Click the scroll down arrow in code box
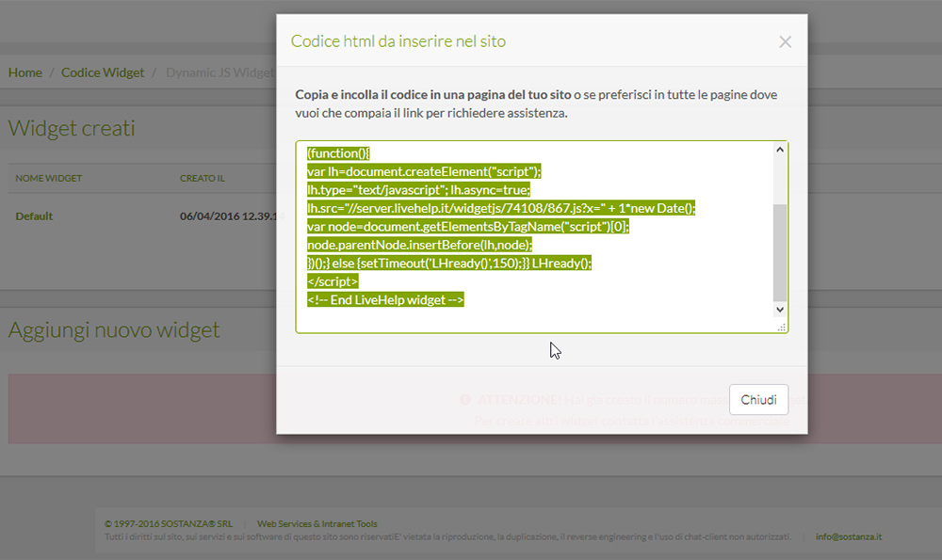The width and height of the screenshot is (942, 560). [780, 310]
